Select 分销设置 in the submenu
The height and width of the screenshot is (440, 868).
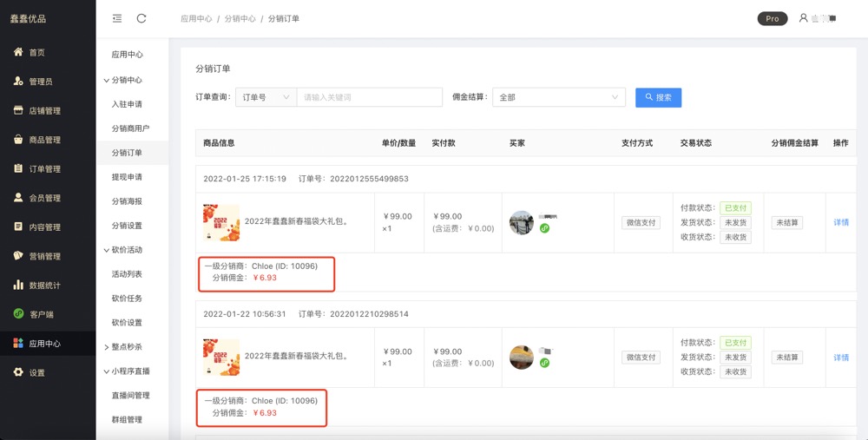tap(127, 226)
